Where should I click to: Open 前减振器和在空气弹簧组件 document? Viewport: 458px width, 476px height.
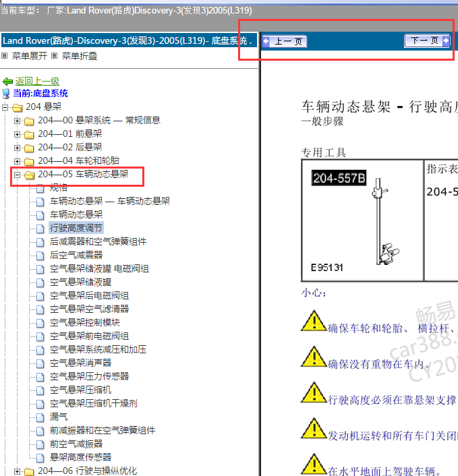(103, 430)
